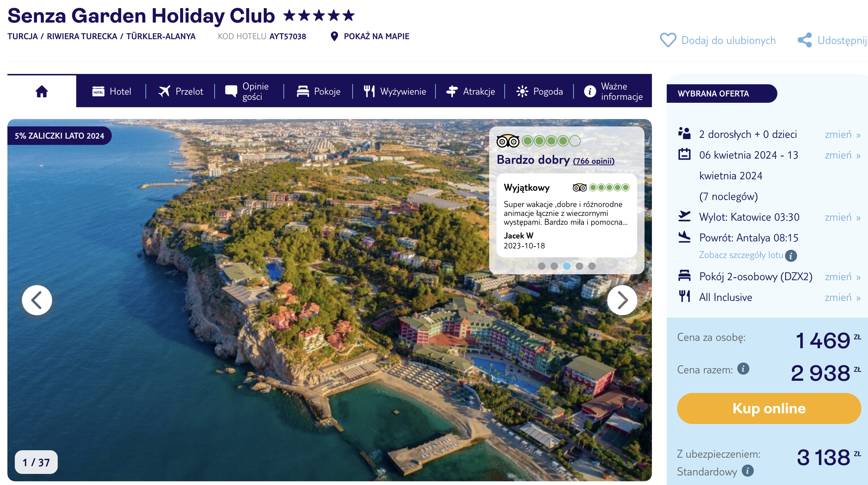Open the Hotel tab

coord(111,91)
